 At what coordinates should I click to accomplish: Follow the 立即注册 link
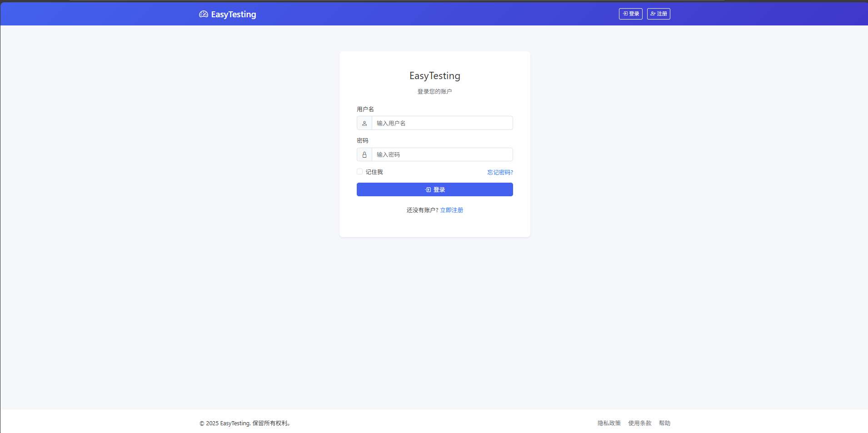click(x=451, y=210)
